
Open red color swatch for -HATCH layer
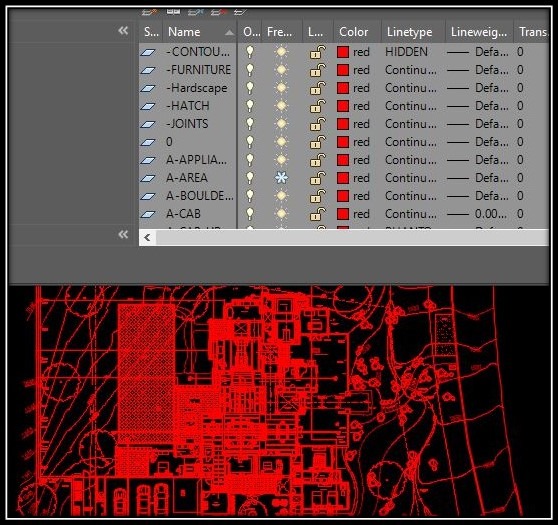[x=343, y=106]
